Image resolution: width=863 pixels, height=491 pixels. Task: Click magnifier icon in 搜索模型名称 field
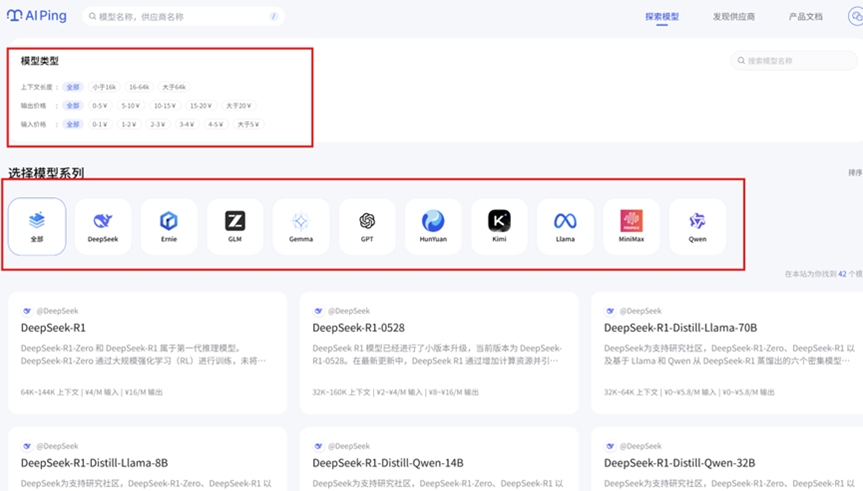coord(741,61)
